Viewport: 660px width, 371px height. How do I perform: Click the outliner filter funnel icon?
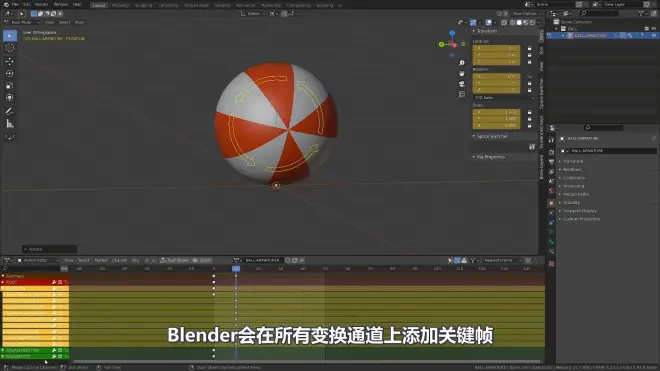coord(641,14)
